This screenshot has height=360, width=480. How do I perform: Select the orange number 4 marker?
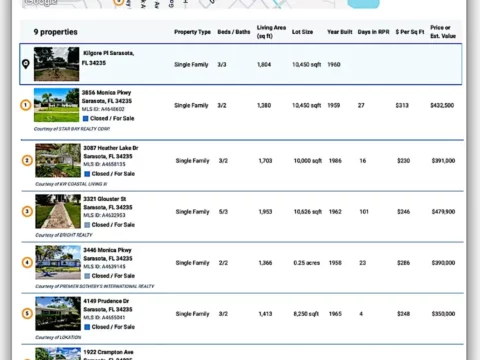click(x=27, y=263)
